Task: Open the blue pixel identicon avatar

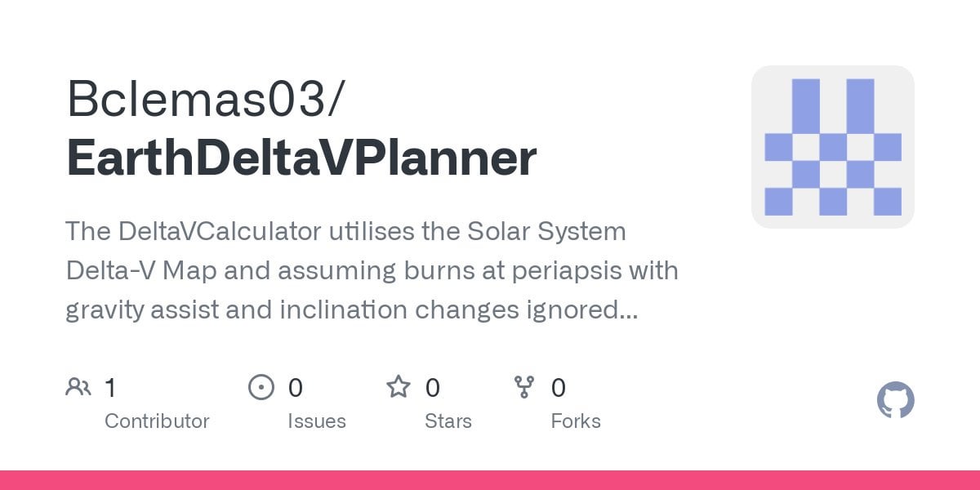Action: click(832, 147)
